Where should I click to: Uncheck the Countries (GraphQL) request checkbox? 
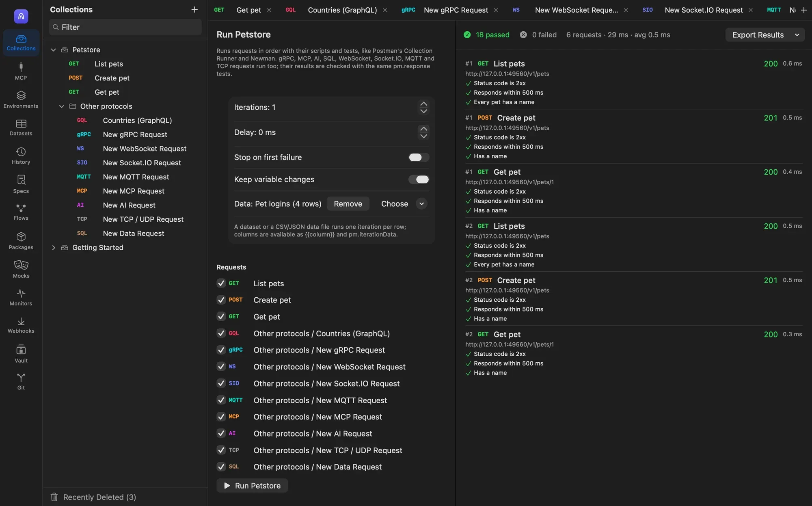[221, 333]
